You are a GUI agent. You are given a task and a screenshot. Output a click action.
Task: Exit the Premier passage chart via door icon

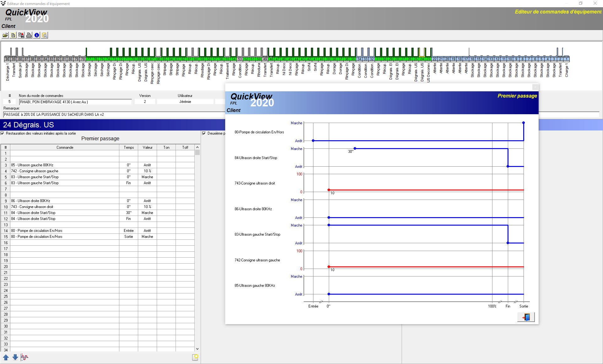click(526, 317)
